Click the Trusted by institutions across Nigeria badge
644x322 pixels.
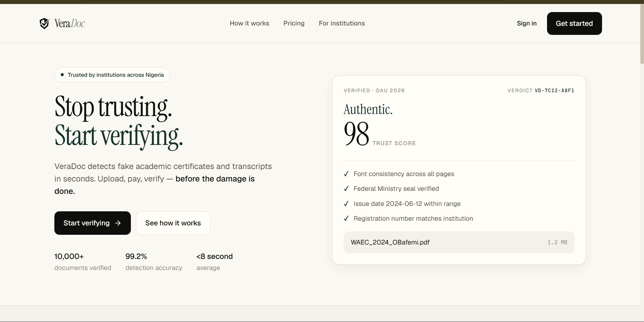click(112, 75)
